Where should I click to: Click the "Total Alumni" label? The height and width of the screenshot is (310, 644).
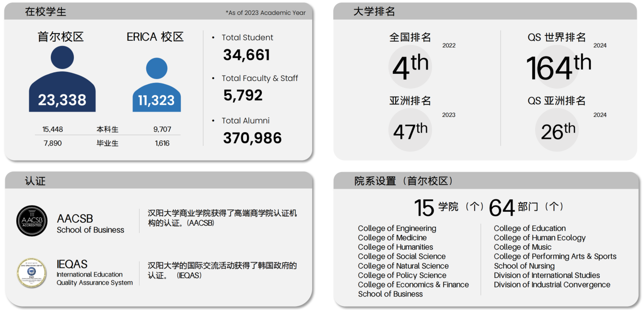tap(246, 121)
